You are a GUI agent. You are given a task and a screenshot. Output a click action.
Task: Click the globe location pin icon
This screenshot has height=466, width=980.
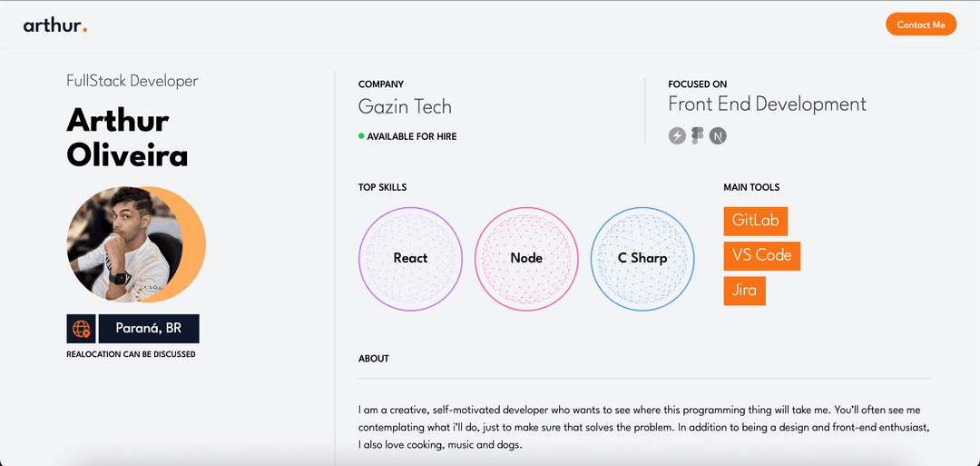82,329
